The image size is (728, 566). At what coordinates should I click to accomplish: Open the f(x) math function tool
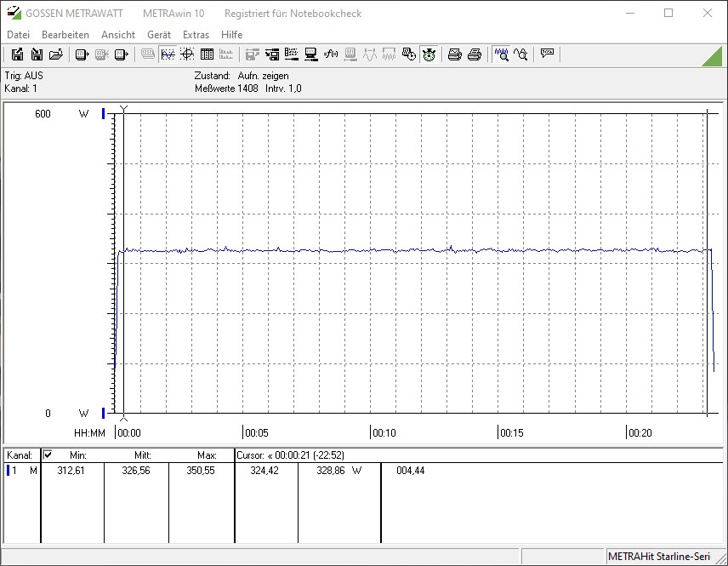point(331,54)
